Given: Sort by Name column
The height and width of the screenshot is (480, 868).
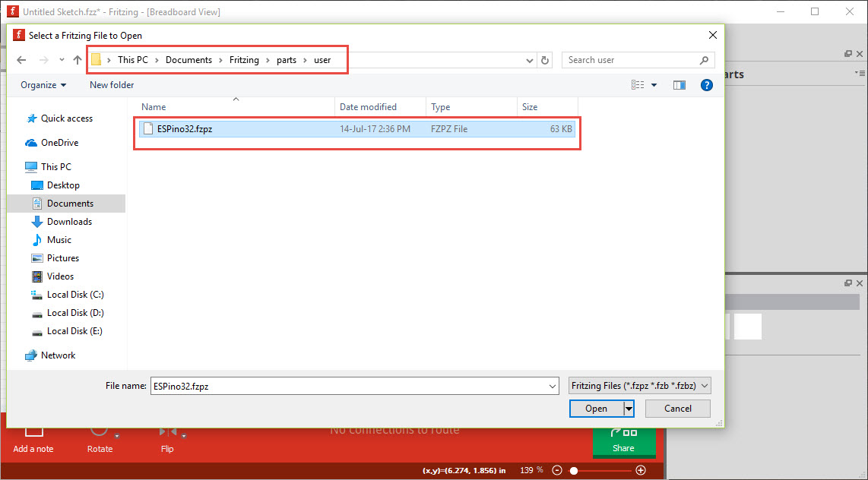Looking at the screenshot, I should point(236,107).
